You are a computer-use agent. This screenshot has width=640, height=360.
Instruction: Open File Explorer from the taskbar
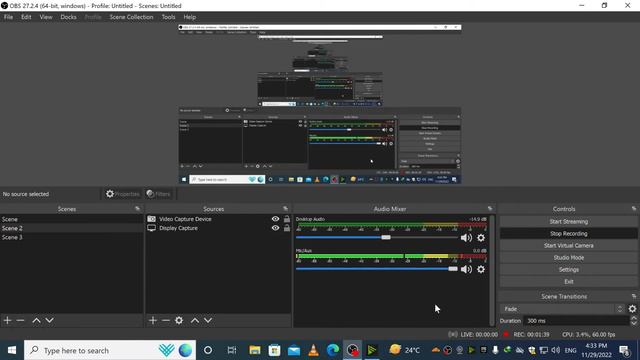pyautogui.click(x=255, y=350)
